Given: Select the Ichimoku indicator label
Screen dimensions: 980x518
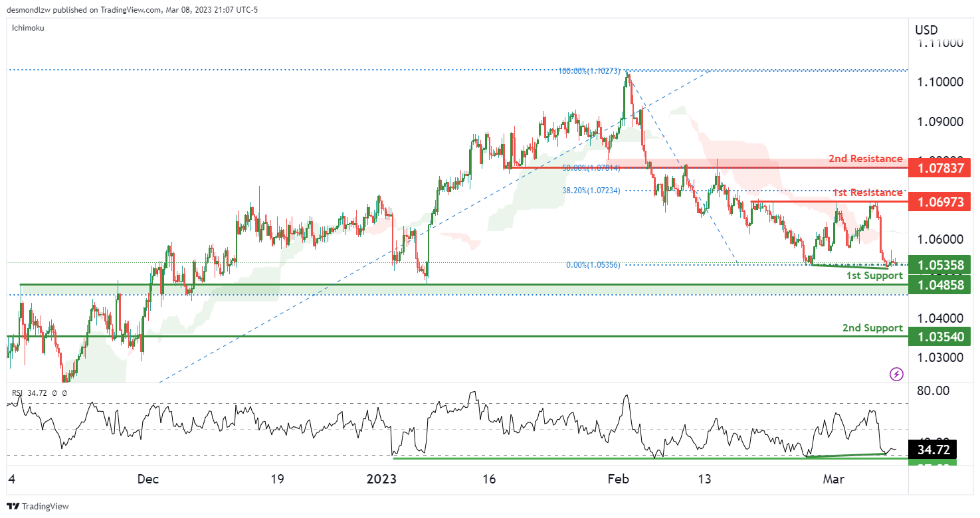Looking at the screenshot, I should tap(29, 29).
